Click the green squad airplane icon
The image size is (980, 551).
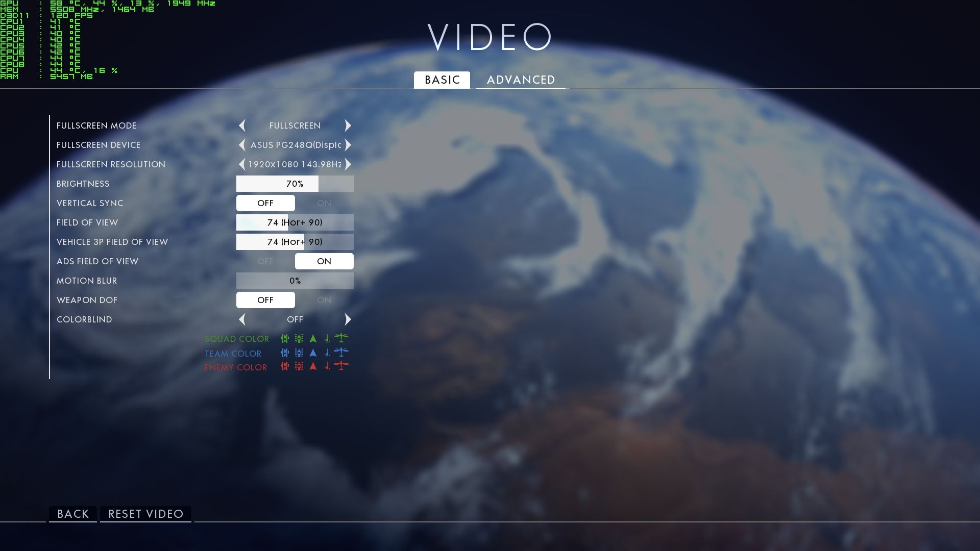click(341, 338)
